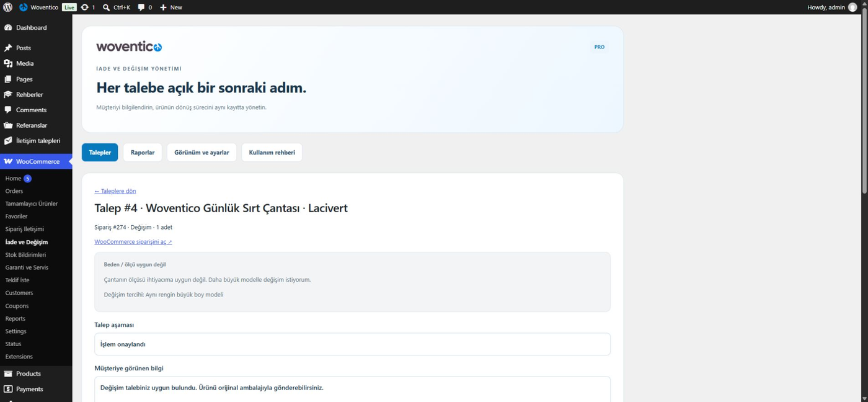Click the New plus item in the admin bar
The width and height of the screenshot is (868, 402).
pyautogui.click(x=171, y=7)
